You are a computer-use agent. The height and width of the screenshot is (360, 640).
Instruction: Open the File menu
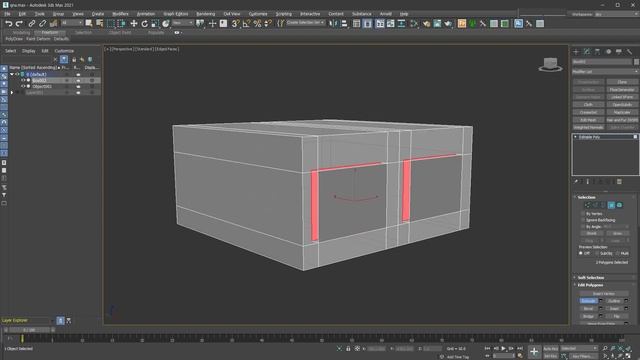pyautogui.click(x=7, y=14)
